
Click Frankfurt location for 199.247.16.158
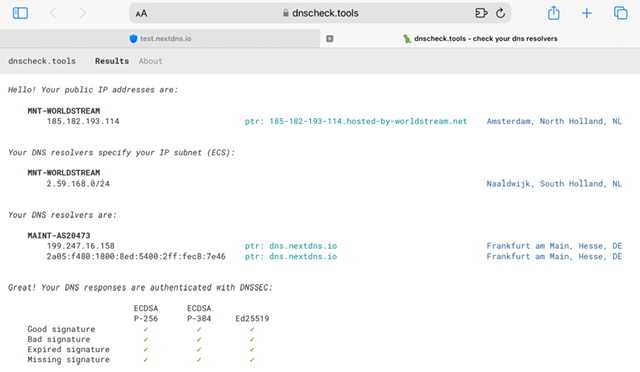554,246
